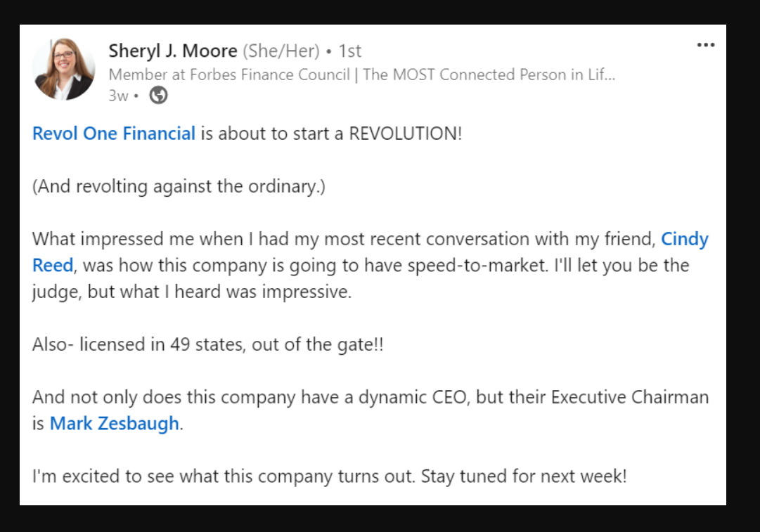Open the Revol One Financial company page
Image resolution: width=760 pixels, height=532 pixels.
(114, 133)
